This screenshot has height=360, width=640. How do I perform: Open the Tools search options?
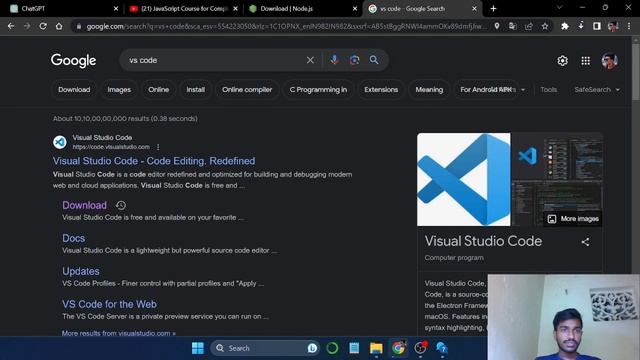(548, 90)
